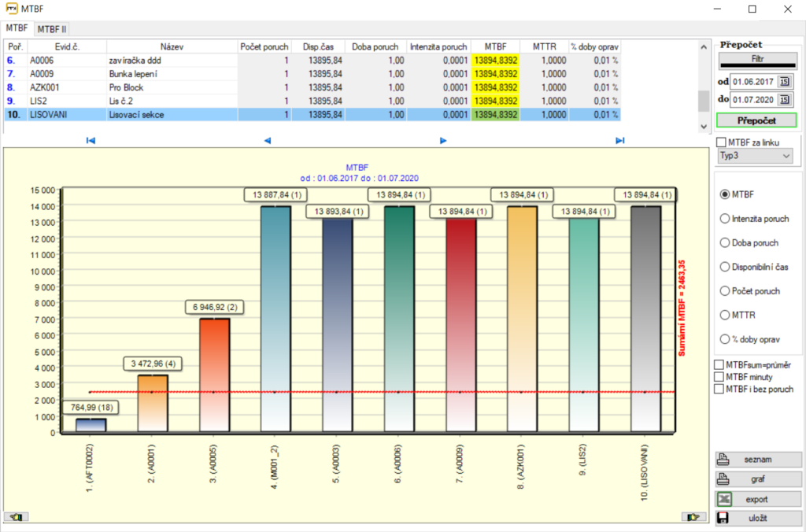Enable the 'MTBF za linku' checkbox
The image size is (806, 532).
click(720, 142)
